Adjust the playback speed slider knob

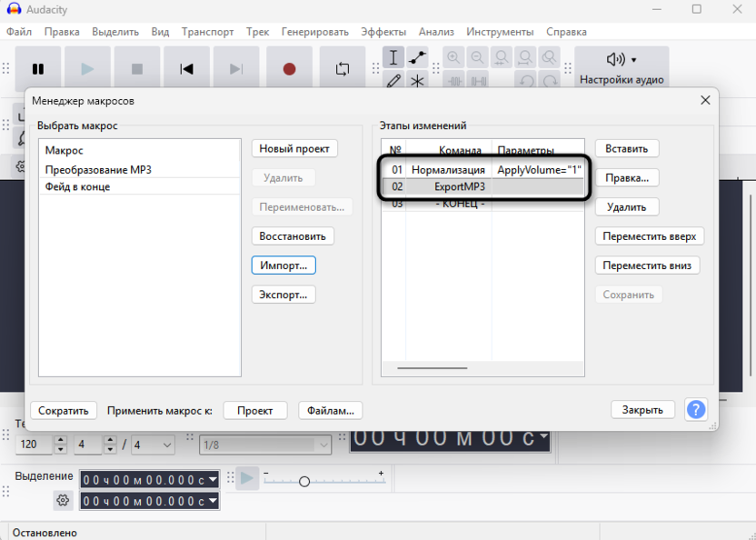click(x=304, y=481)
